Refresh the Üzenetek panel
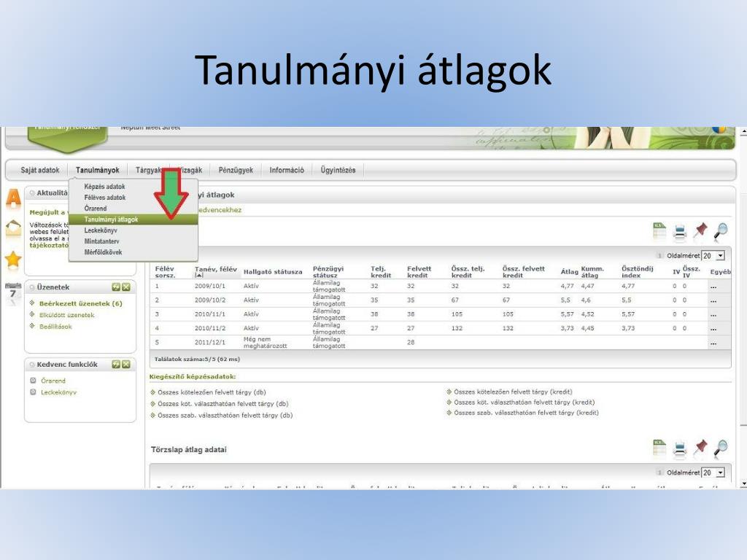 (x=116, y=287)
